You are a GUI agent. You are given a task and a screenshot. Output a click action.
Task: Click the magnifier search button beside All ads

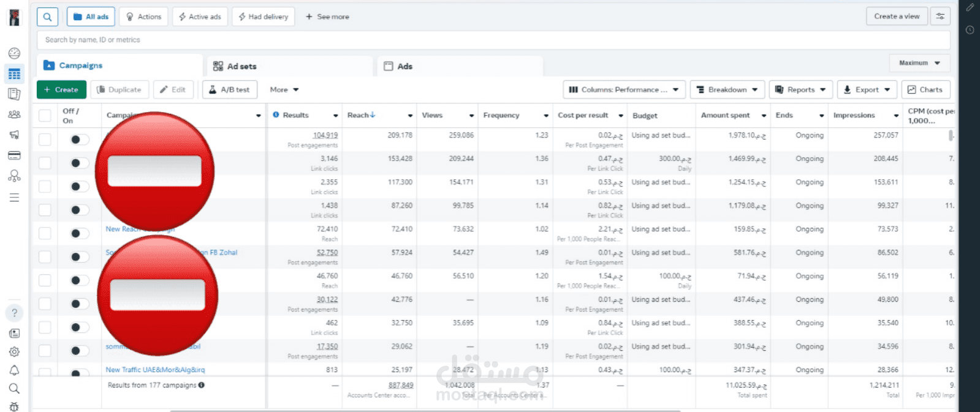pos(47,17)
